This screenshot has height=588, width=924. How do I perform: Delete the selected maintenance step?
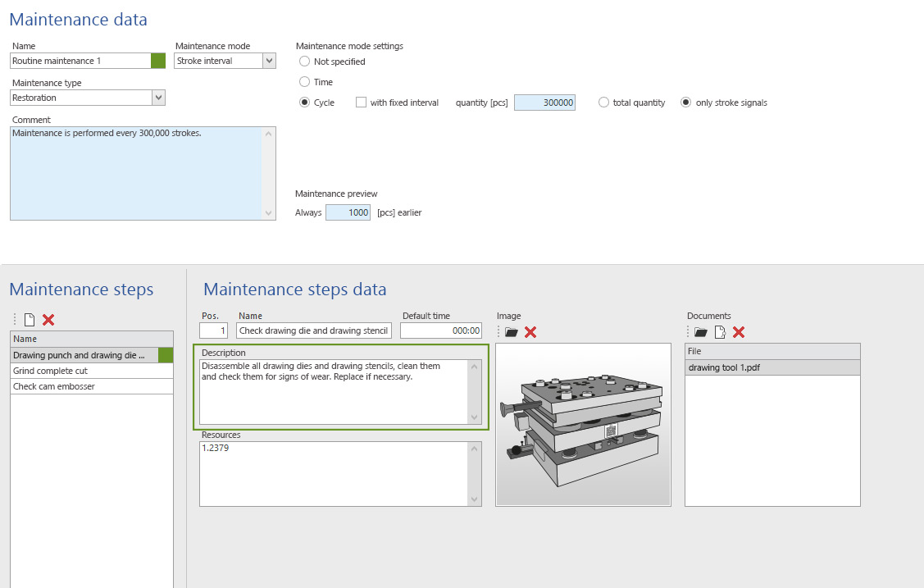click(48, 320)
